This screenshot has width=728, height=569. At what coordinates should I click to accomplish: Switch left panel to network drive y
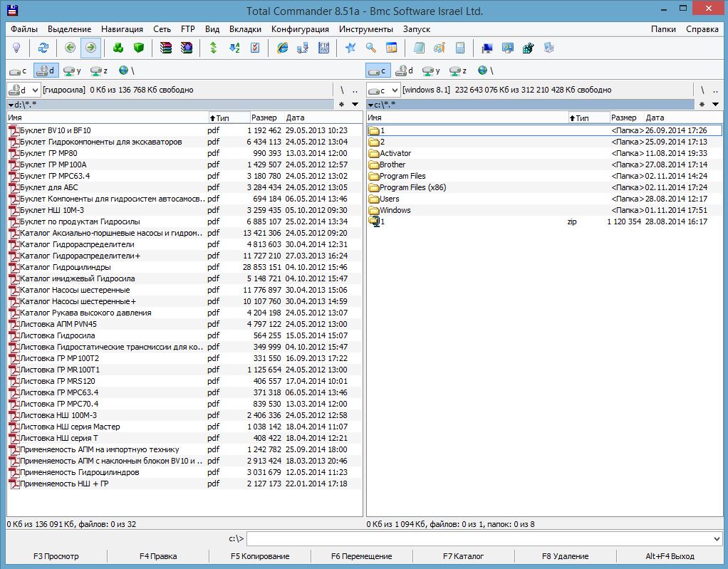pyautogui.click(x=73, y=71)
